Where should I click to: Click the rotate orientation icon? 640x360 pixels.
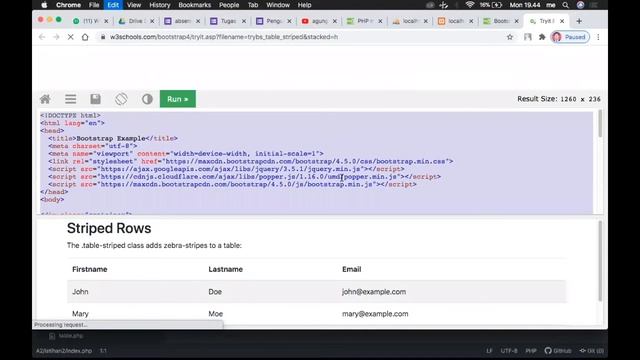121,99
